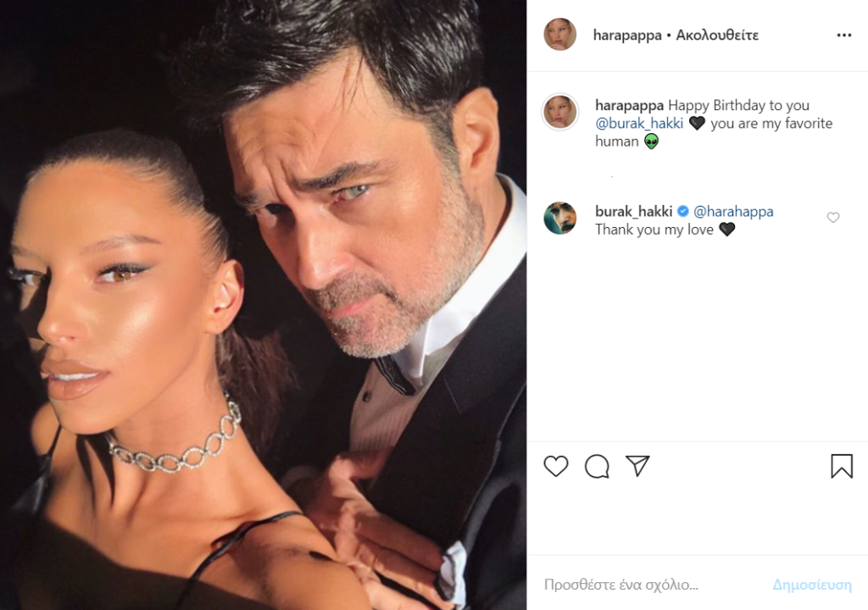
Task: Open harapappa avatar next to caption
Action: pyautogui.click(x=559, y=111)
